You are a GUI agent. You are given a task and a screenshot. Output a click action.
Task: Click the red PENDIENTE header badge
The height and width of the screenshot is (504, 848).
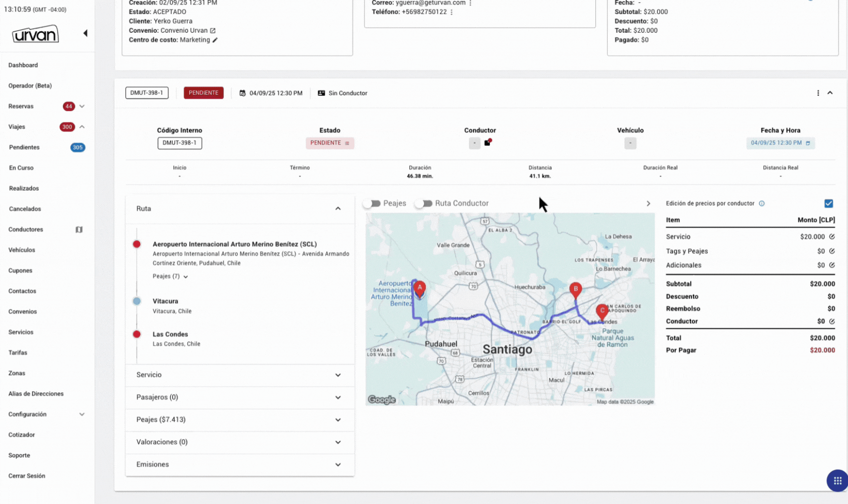(x=204, y=93)
